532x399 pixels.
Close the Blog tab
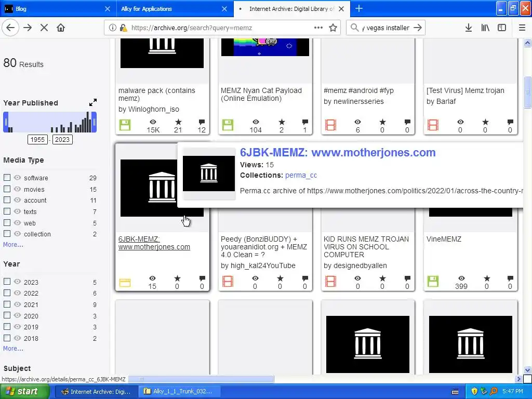pyautogui.click(x=107, y=9)
